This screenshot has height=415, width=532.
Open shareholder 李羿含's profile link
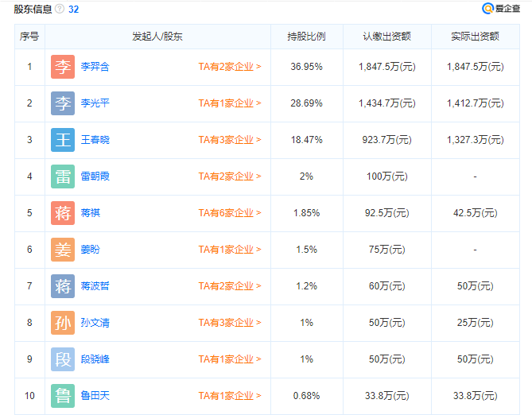[x=95, y=67]
